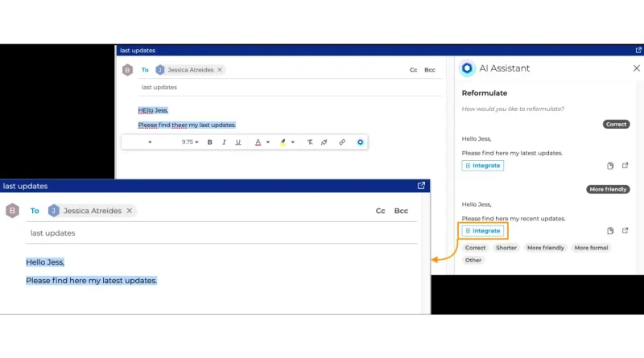This screenshot has width=644, height=358.
Task: Add Cc in the background compose window
Action: pyautogui.click(x=413, y=70)
